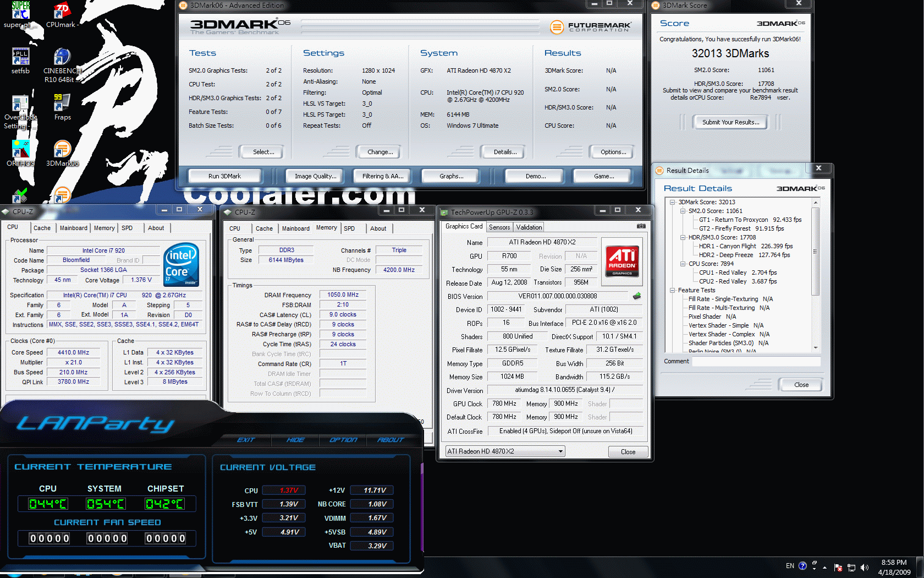Click OPTION in the LANParty panel
This screenshot has width=924, height=578.
pyautogui.click(x=343, y=440)
